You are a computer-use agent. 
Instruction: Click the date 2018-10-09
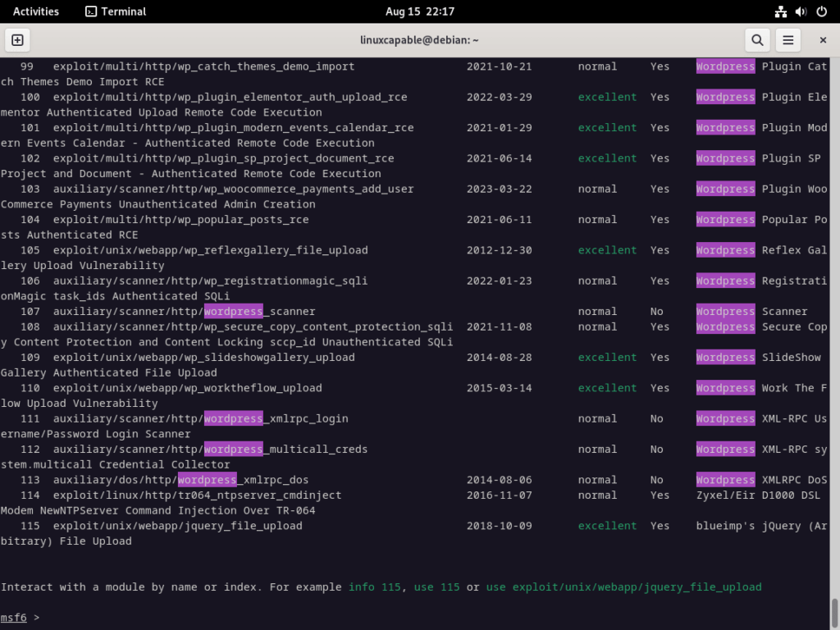tap(500, 526)
